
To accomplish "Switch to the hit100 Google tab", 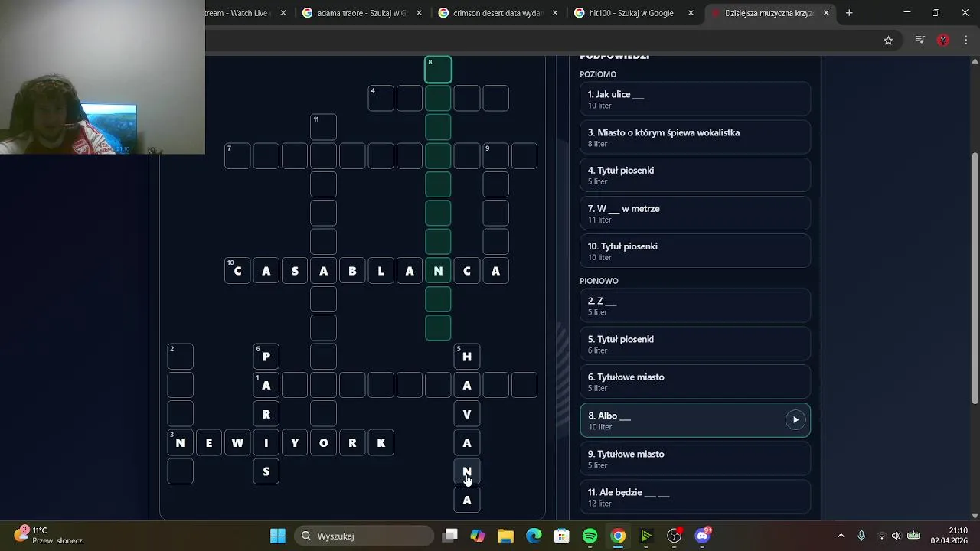I will (634, 13).
